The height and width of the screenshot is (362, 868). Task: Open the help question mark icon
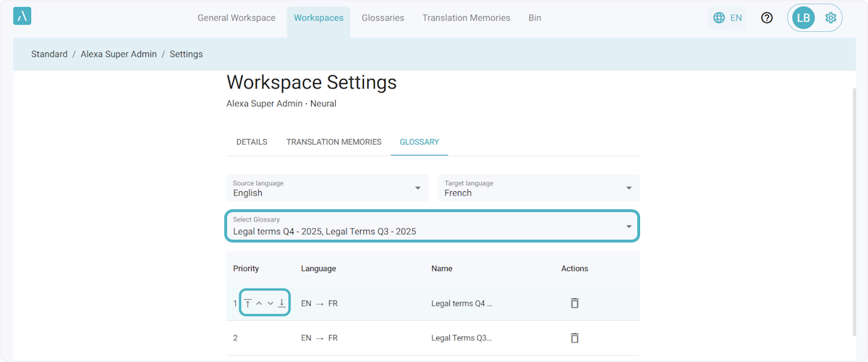(767, 18)
